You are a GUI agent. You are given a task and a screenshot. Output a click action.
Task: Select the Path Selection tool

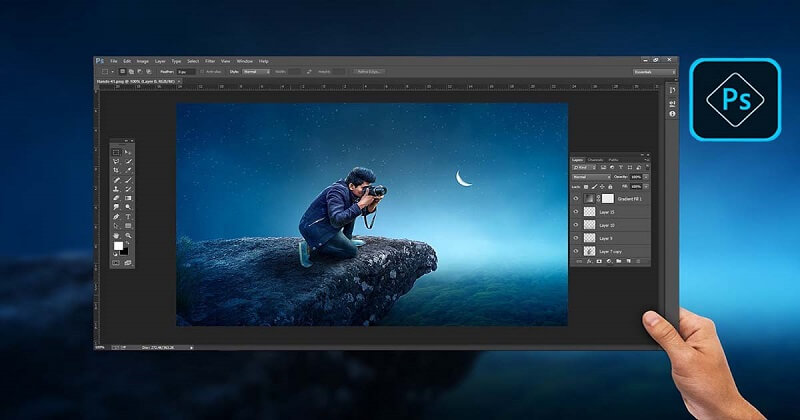click(116, 226)
